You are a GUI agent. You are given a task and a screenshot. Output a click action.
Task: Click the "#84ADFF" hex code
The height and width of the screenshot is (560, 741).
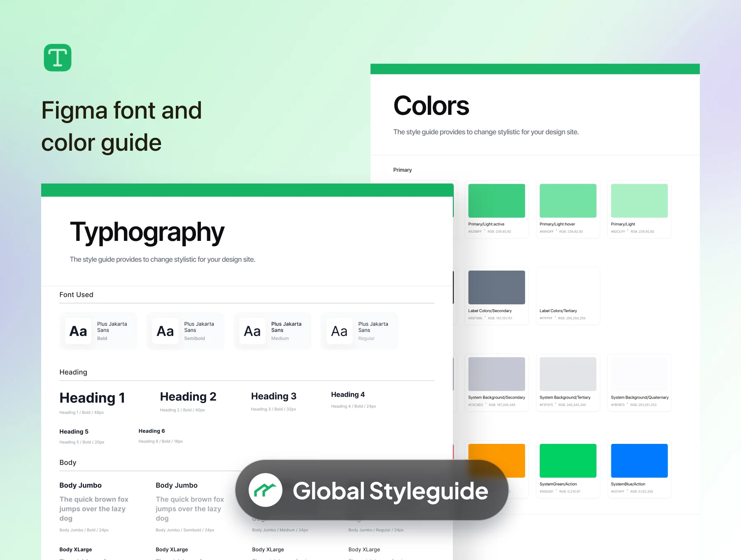547,231
